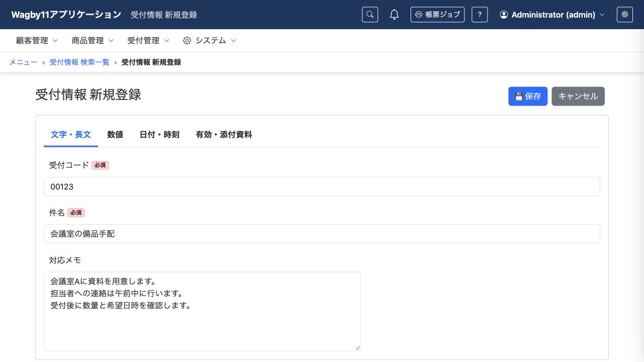This screenshot has width=644, height=362.
Task: Click the 件名 input field
Action: click(322, 234)
